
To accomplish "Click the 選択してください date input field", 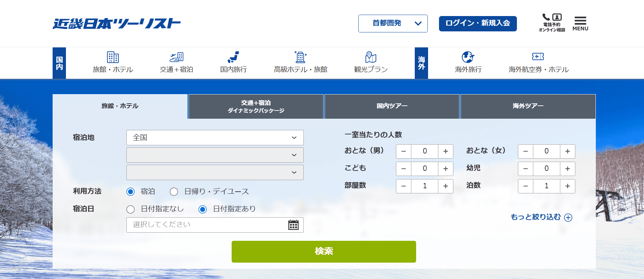I will click(215, 225).
